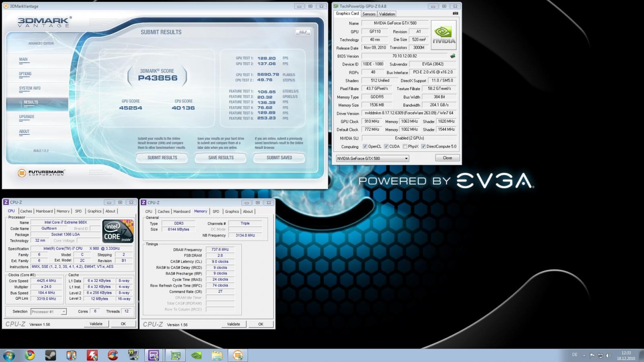Toggle the OpenCL checkbox
This screenshot has height=362, width=644.
[x=365, y=146]
